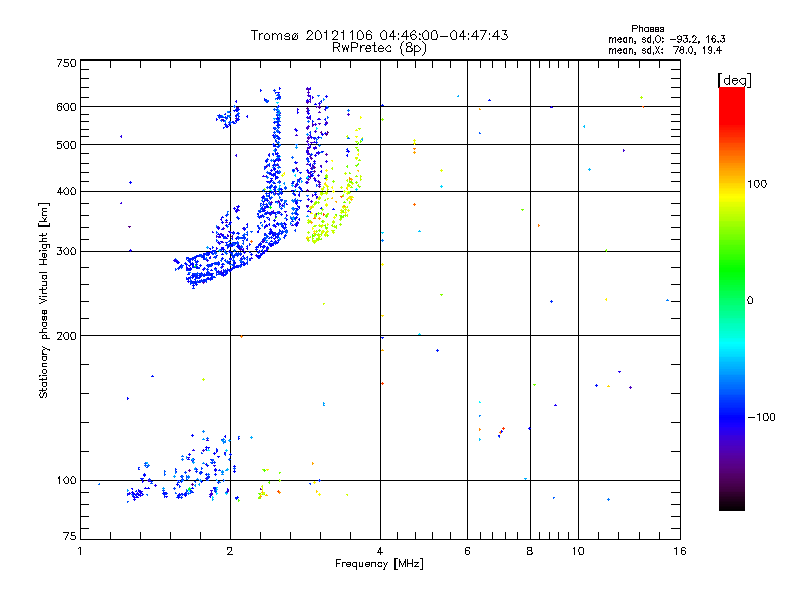Click the x-axis tick label '16'
The height and width of the screenshot is (600, 800).
[680, 551]
